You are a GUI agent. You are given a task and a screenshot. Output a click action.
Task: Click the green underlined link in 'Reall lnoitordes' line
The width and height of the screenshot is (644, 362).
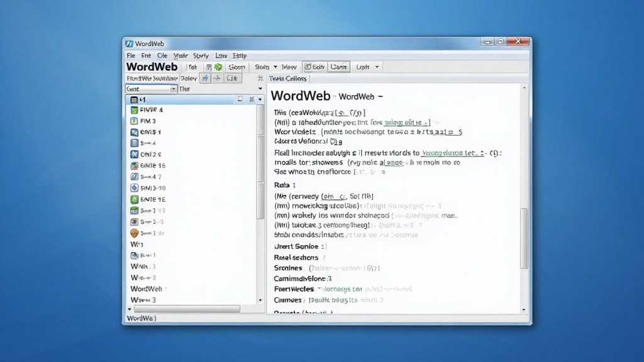tap(452, 153)
